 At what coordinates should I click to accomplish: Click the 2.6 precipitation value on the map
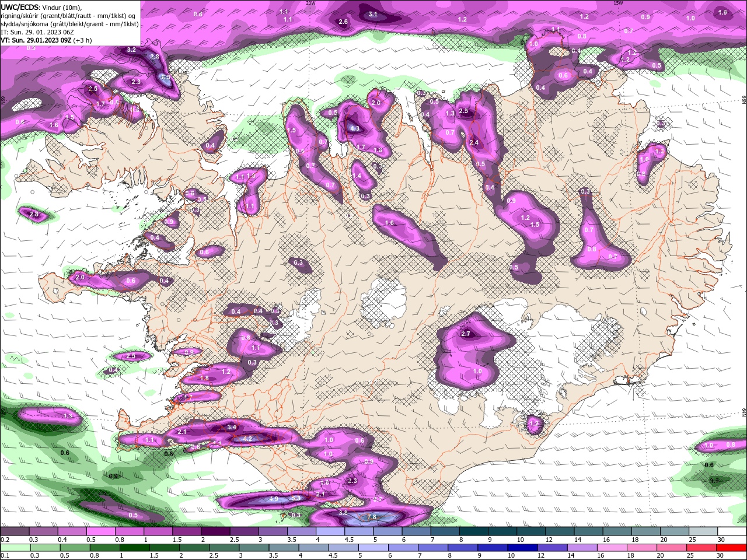coord(343,22)
